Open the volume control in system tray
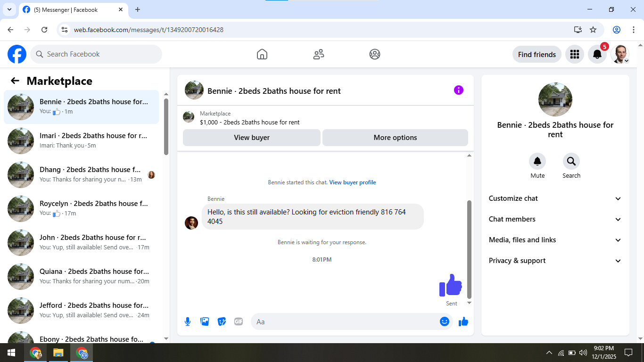The image size is (644, 362). [583, 353]
